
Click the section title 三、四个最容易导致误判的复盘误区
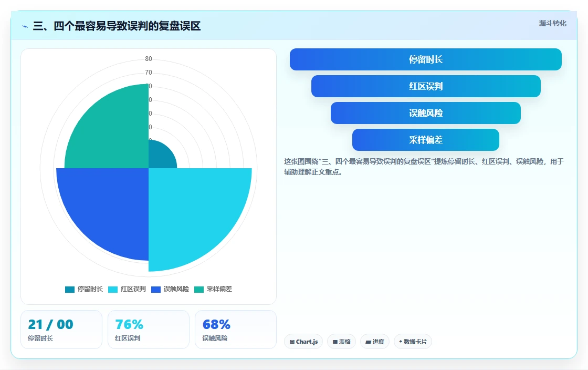[x=117, y=26]
